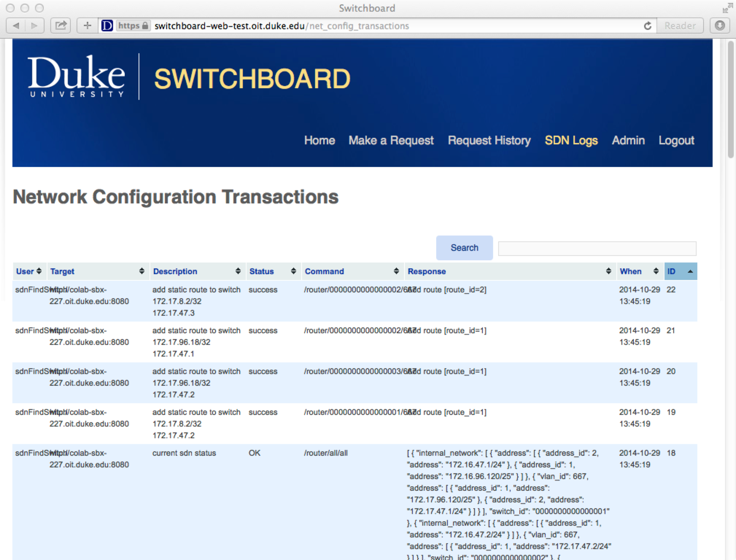The height and width of the screenshot is (560, 736).
Task: Click description containing 172.17.47.1
Action: (x=197, y=342)
